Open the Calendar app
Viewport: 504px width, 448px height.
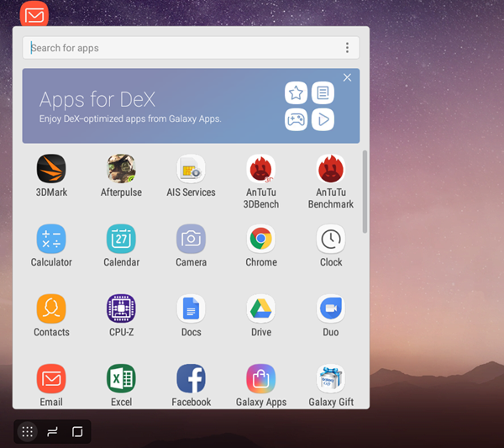(x=121, y=239)
